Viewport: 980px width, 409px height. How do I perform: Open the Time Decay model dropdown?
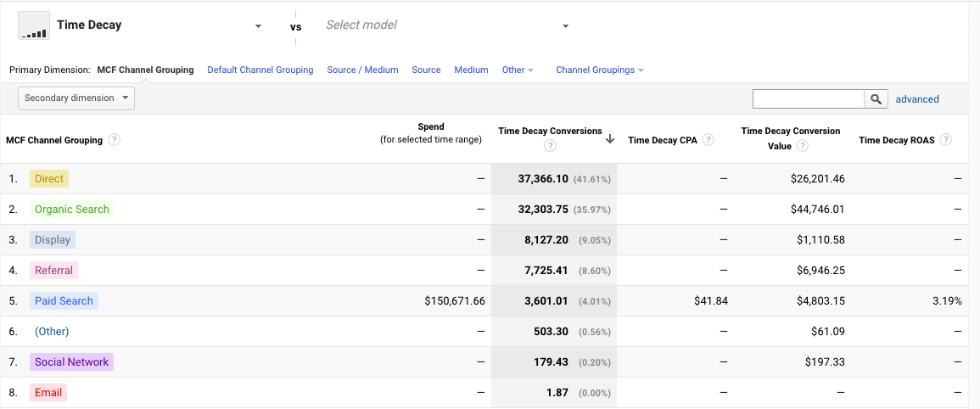258,26
